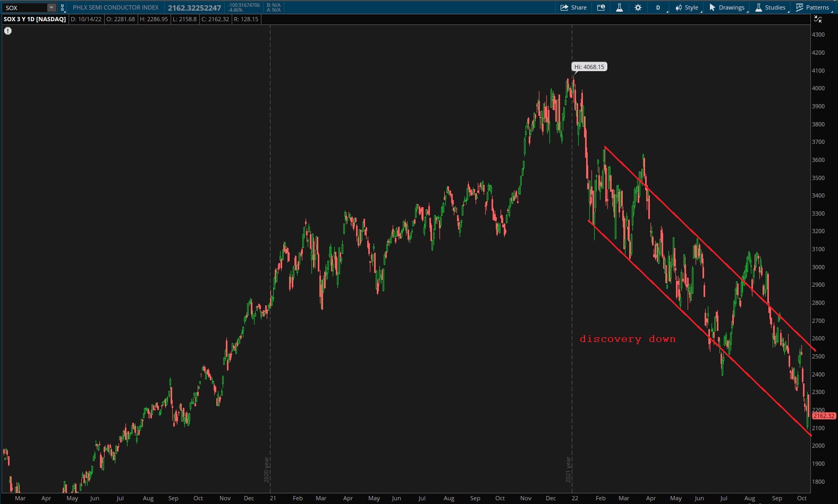The image size is (838, 504).
Task: Click the 3000 price axis label
Action: [x=818, y=267]
